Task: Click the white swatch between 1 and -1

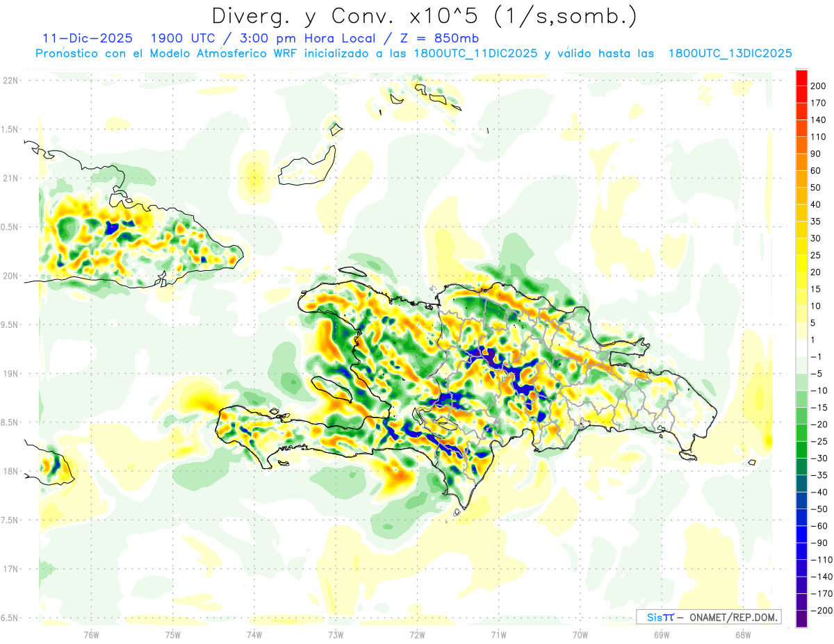Action: coord(801,348)
